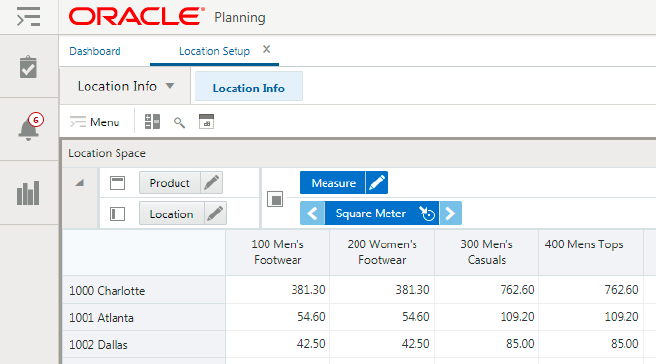Viewport: 656px width, 364px height.
Task: Expand the Location Info dropdown arrow
Action: (170, 86)
